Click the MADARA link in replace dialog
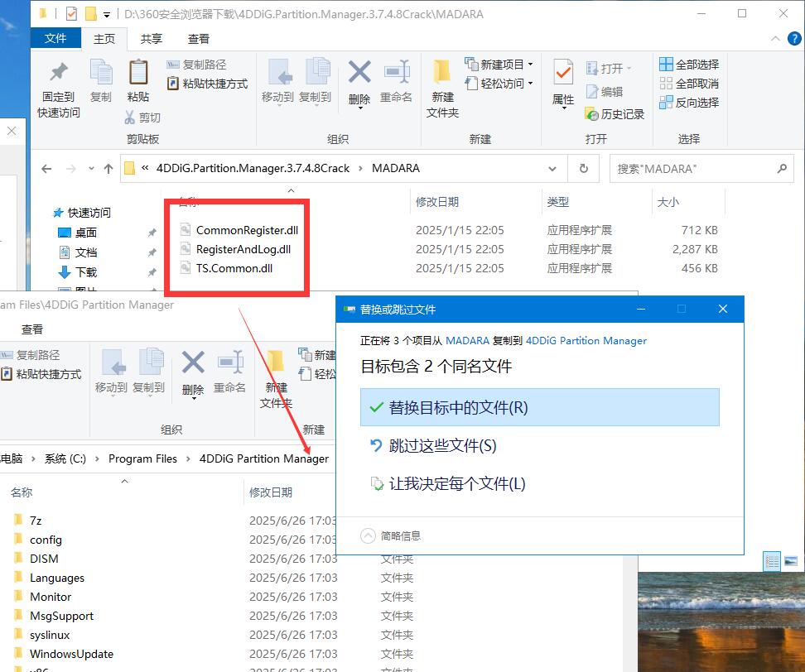The height and width of the screenshot is (672, 805). pyautogui.click(x=467, y=341)
